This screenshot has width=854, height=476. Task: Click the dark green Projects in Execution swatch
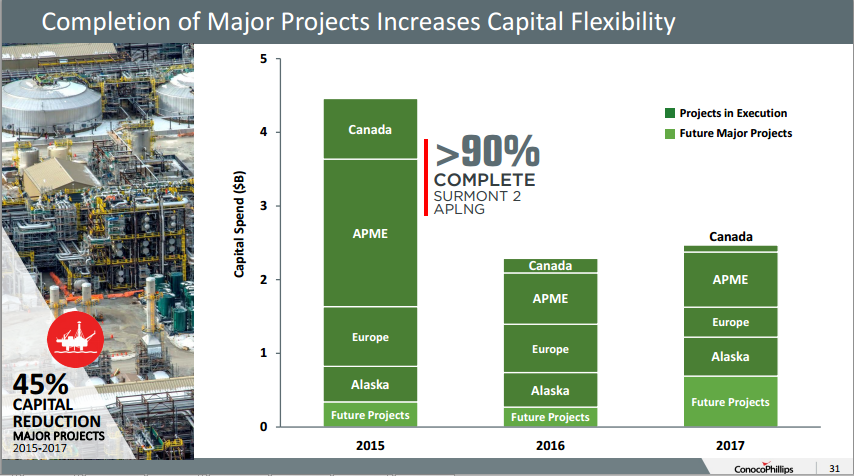[670, 113]
